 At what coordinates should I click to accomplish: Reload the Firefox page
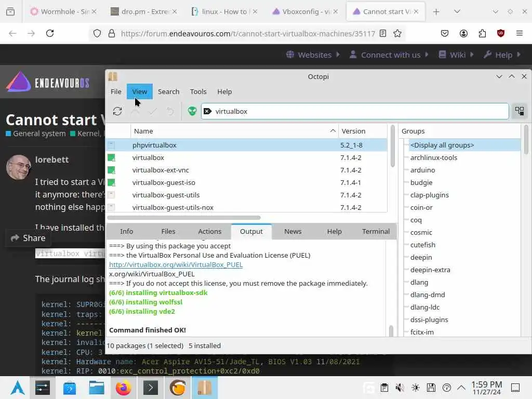[x=50, y=33]
